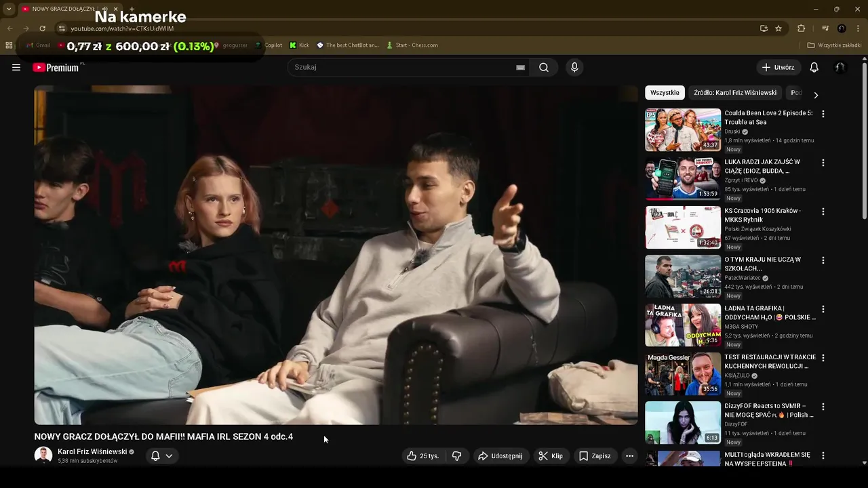Viewport: 868px width, 488px height.
Task: Open options for MULTI ogląda video
Action: pos(823,455)
